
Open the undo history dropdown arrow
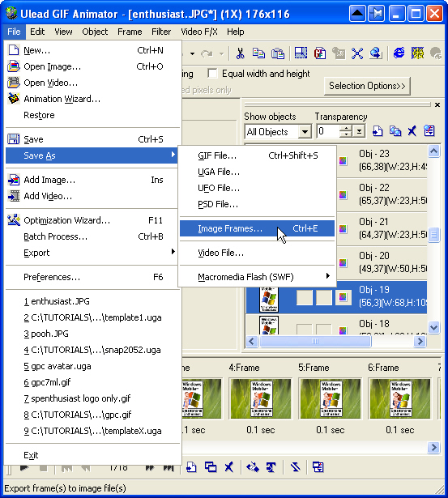click(x=192, y=53)
